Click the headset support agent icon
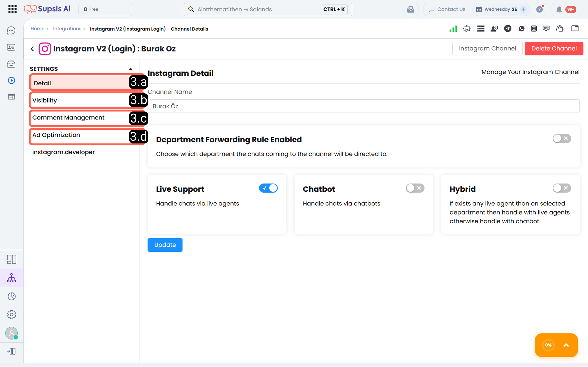Viewport: 588px width, 367px height. [560, 29]
